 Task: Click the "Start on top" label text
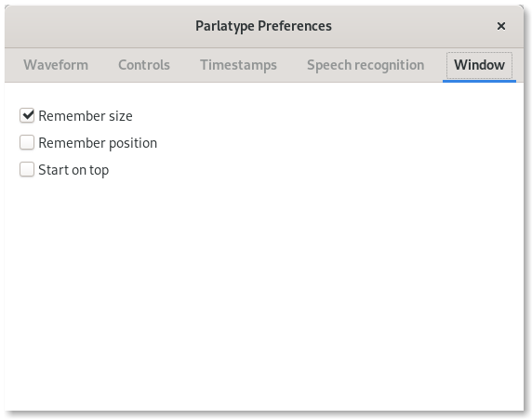coord(73,170)
